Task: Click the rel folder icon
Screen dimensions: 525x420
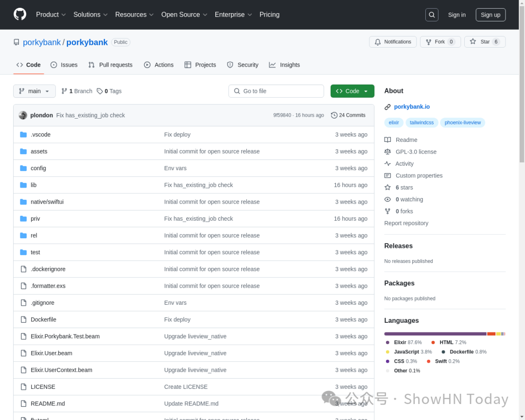Action: (x=23, y=235)
